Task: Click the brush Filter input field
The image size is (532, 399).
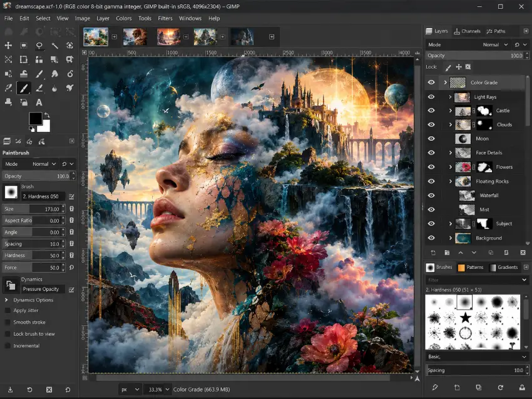Action: tap(477, 280)
